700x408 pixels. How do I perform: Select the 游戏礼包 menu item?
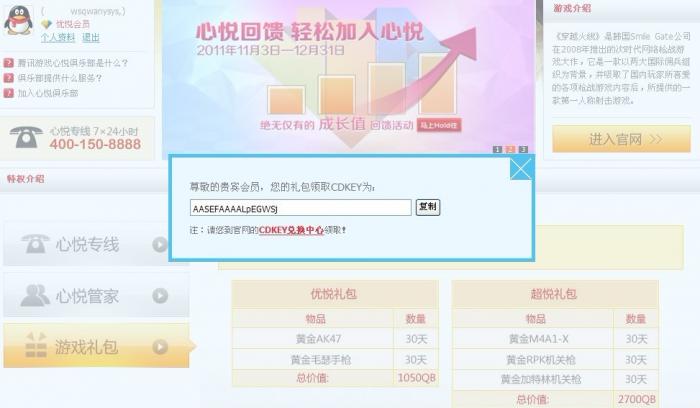[x=96, y=346]
